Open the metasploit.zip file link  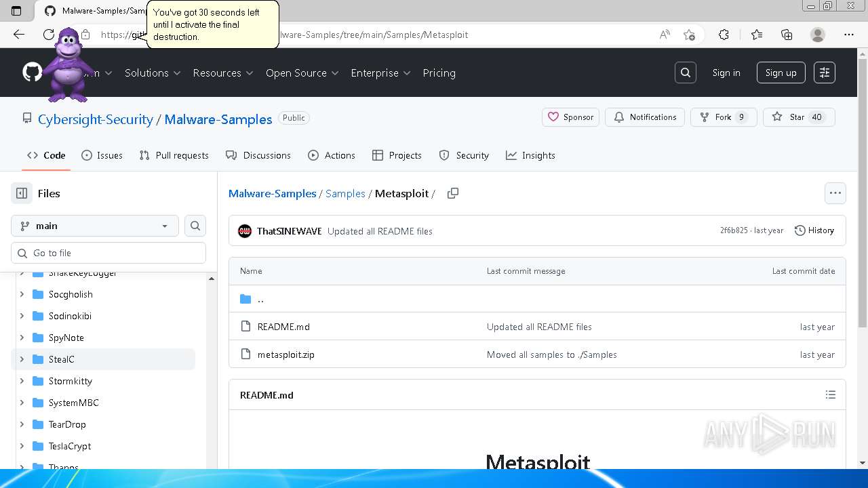click(285, 354)
